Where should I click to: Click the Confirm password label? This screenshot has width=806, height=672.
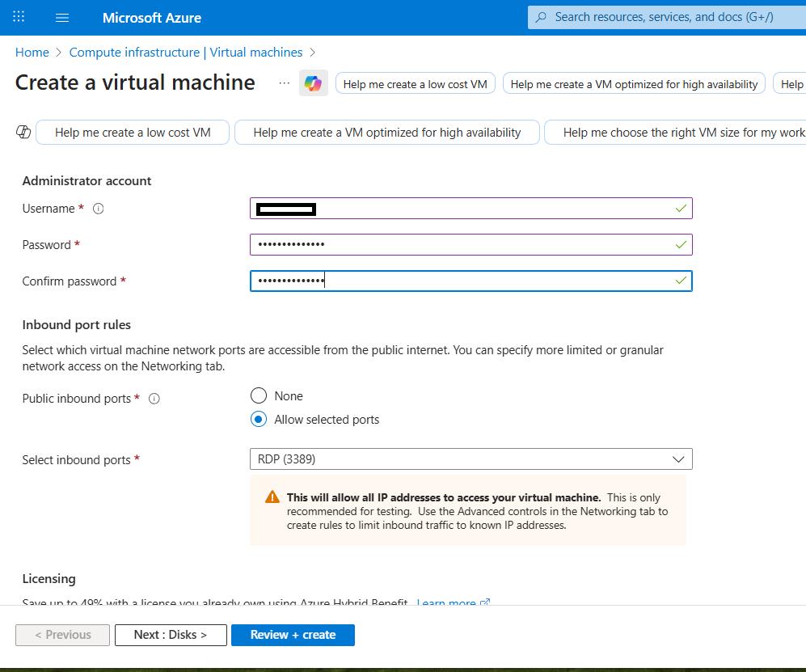(70, 281)
